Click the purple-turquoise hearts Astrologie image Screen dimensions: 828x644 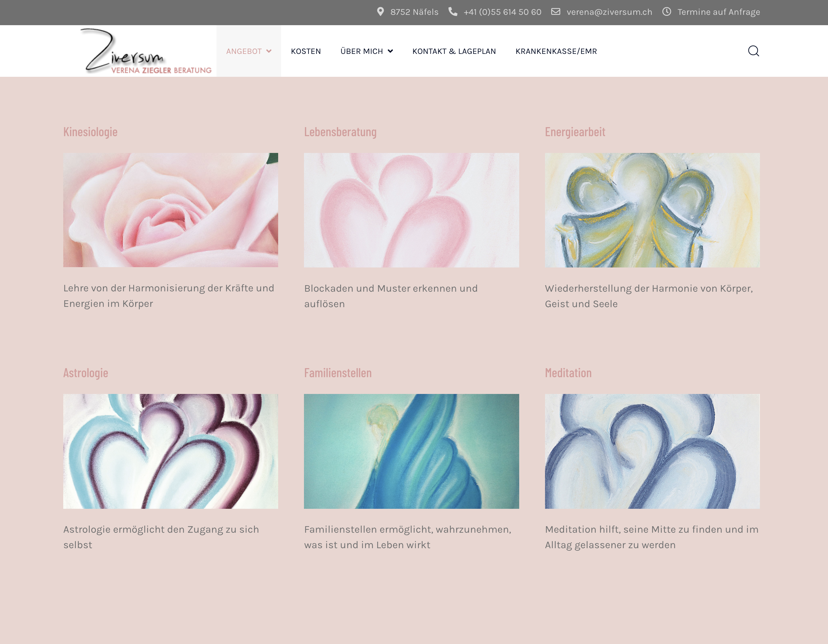(x=171, y=451)
